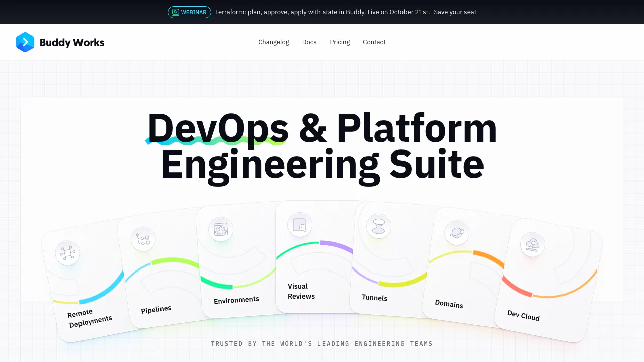Image resolution: width=644 pixels, height=362 pixels.
Task: Follow the Save your seat link
Action: (x=455, y=12)
